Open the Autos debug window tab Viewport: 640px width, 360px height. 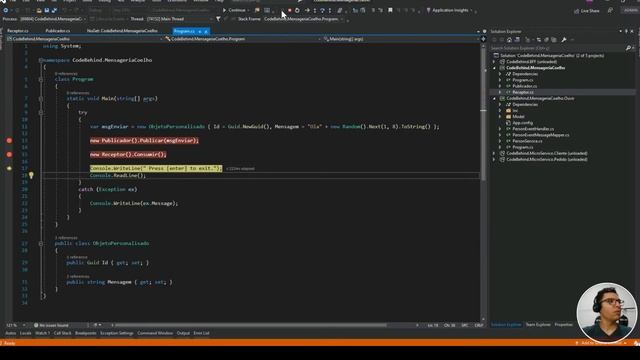tap(11, 333)
